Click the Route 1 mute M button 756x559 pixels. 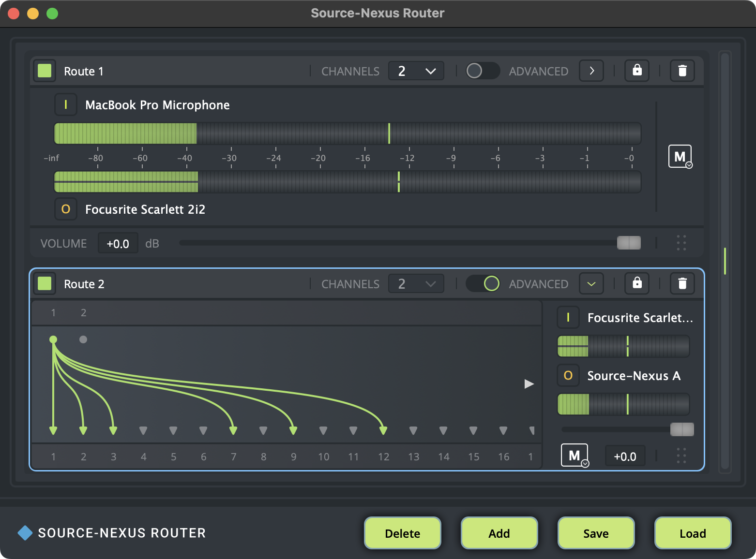coord(680,157)
